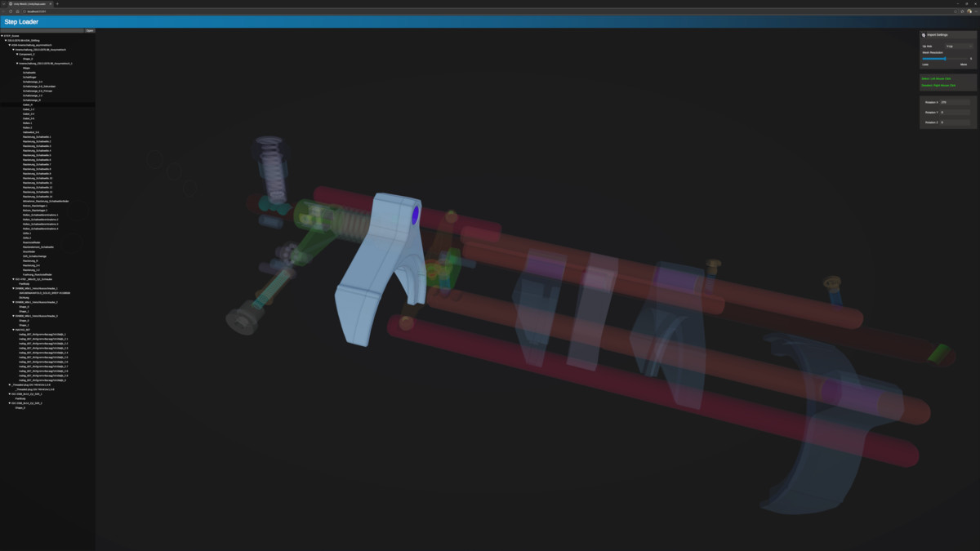Image resolution: width=980 pixels, height=551 pixels.
Task: Adjust the Mesh Resolution slider
Action: click(945, 59)
